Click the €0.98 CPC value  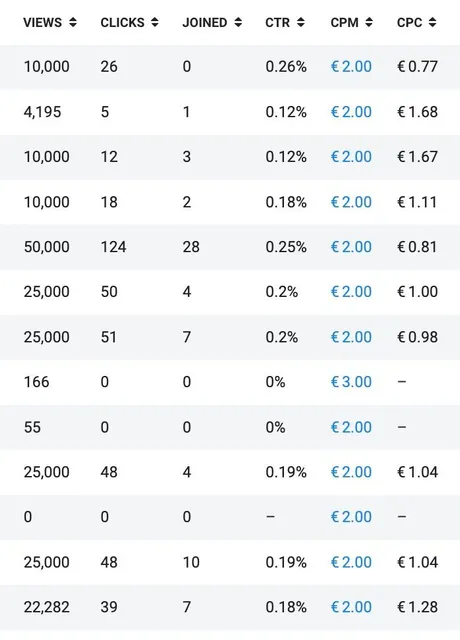click(x=418, y=337)
